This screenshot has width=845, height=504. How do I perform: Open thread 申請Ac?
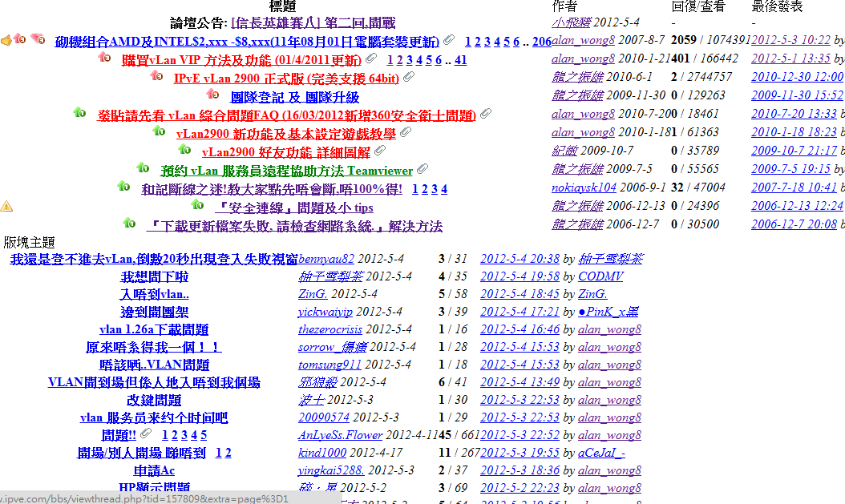coord(154,470)
